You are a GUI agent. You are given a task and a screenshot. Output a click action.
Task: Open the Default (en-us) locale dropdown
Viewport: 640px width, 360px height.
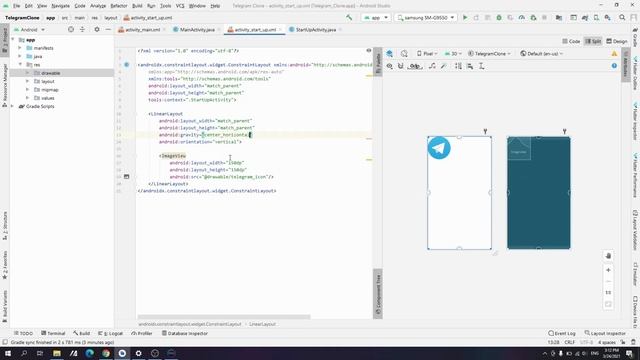point(542,53)
